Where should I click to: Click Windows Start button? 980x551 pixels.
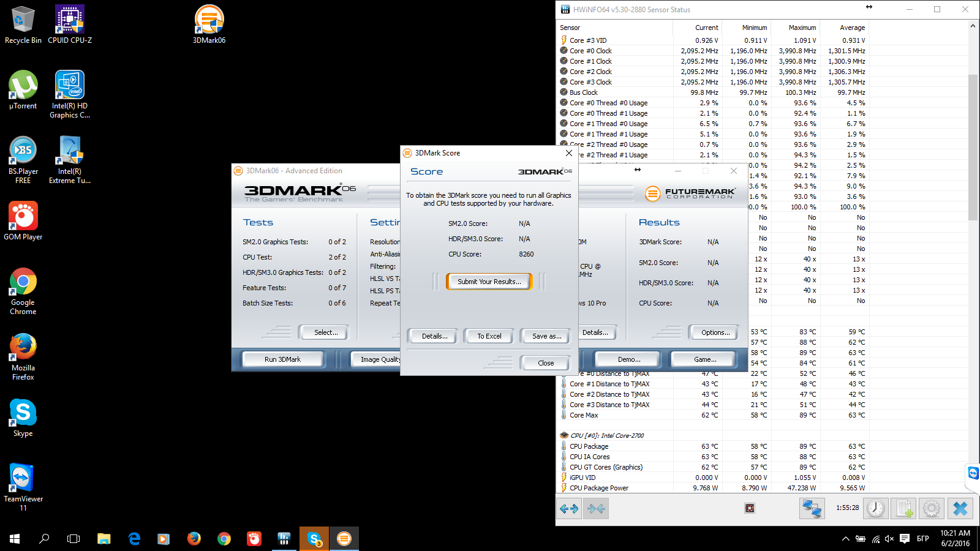tap(15, 539)
